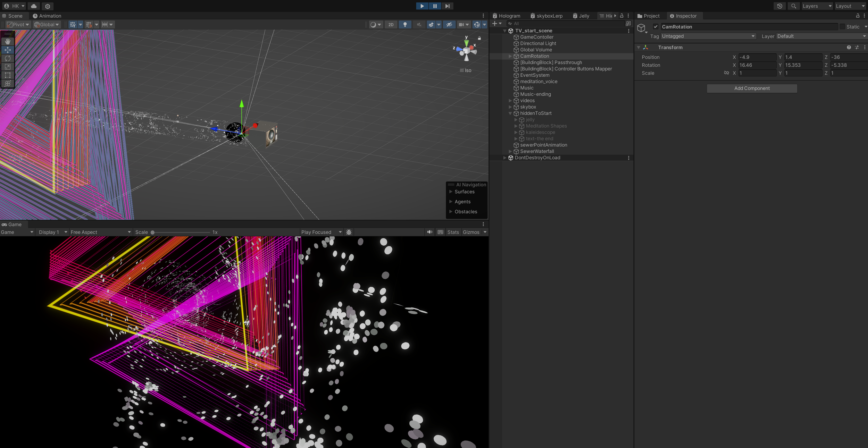Click the Gizmos button in Game view
The height and width of the screenshot is (448, 868).
[x=471, y=232]
